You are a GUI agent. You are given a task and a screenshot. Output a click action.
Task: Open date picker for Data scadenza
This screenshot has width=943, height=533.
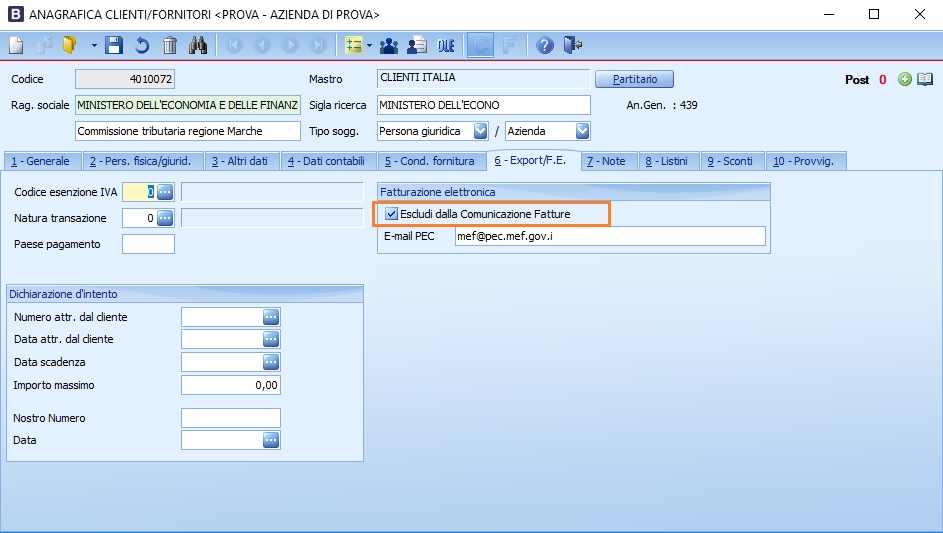271,362
